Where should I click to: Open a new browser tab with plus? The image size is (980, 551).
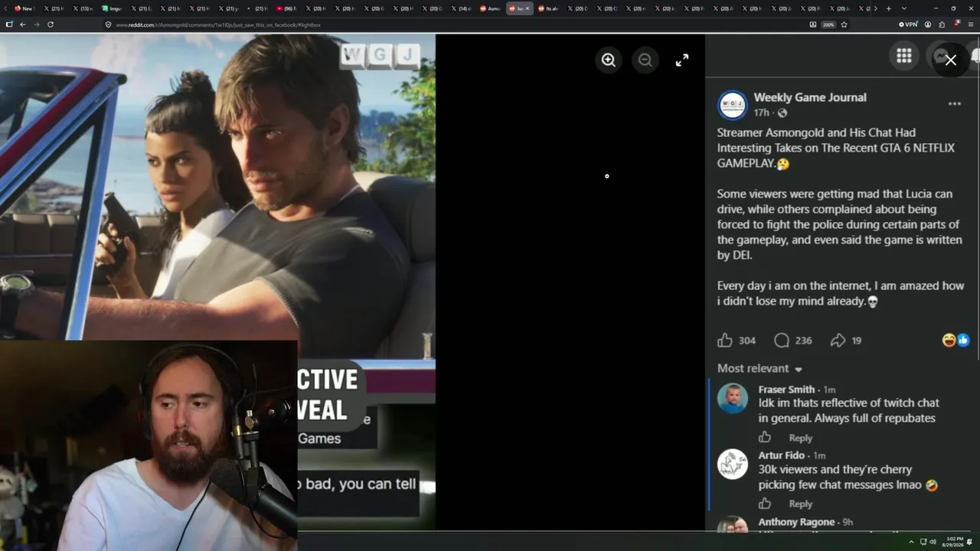pos(889,8)
